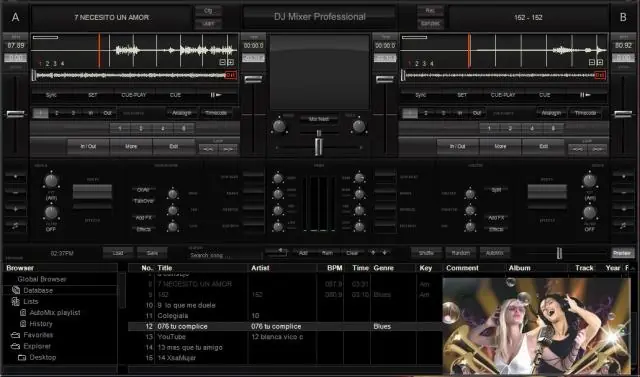Zoom in deck B waveform with plus icon
The image size is (640, 377).
pos(600,62)
